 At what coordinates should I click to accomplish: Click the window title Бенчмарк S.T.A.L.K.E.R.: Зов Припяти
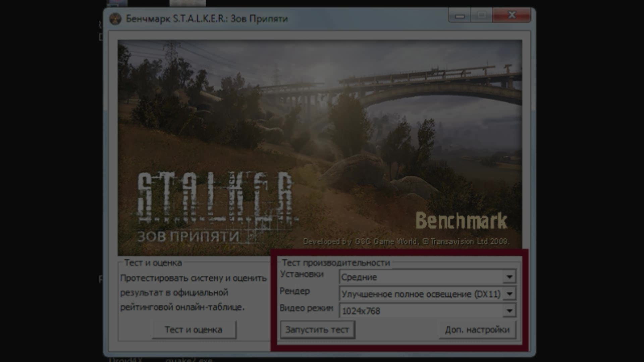point(207,19)
